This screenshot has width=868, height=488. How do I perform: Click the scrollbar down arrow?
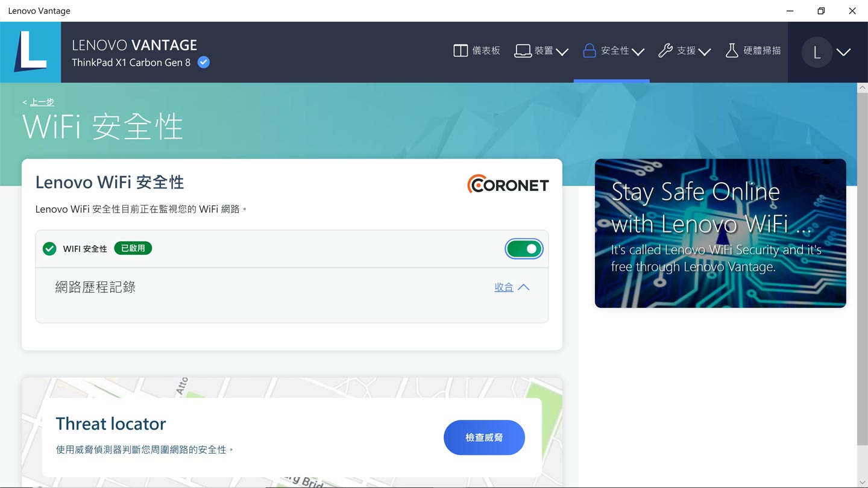coord(862,483)
